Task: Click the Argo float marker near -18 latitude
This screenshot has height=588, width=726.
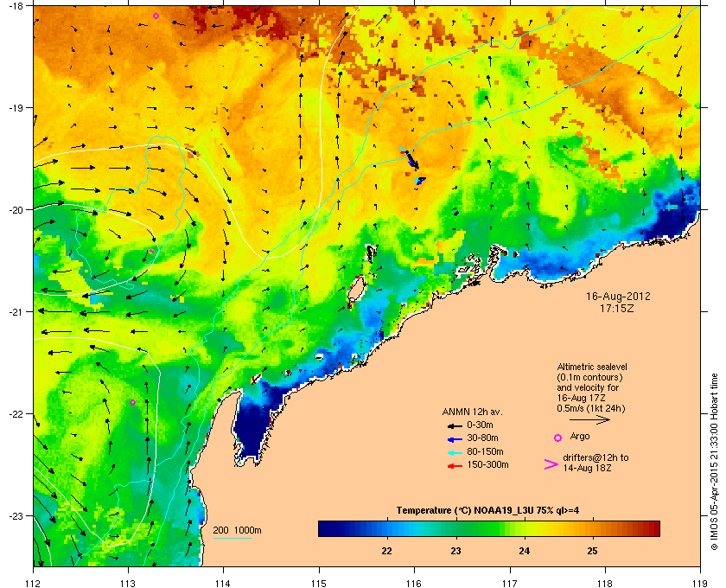Action: click(x=156, y=16)
